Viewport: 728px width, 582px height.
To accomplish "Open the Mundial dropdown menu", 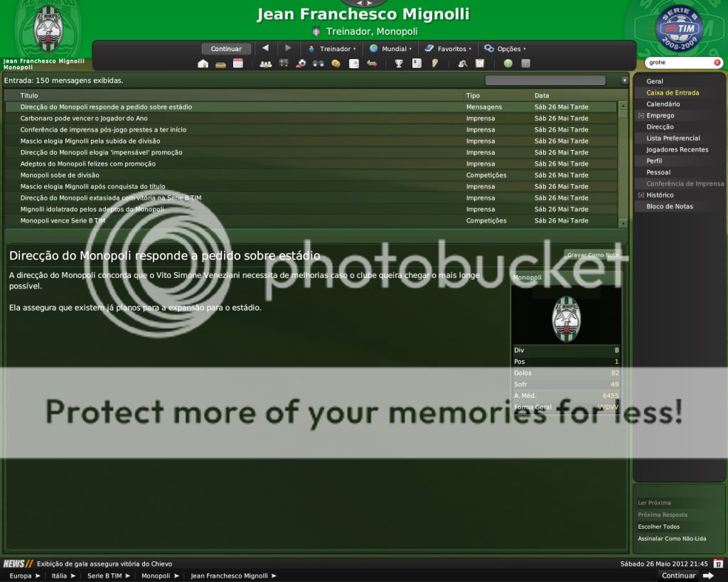I will click(x=390, y=49).
